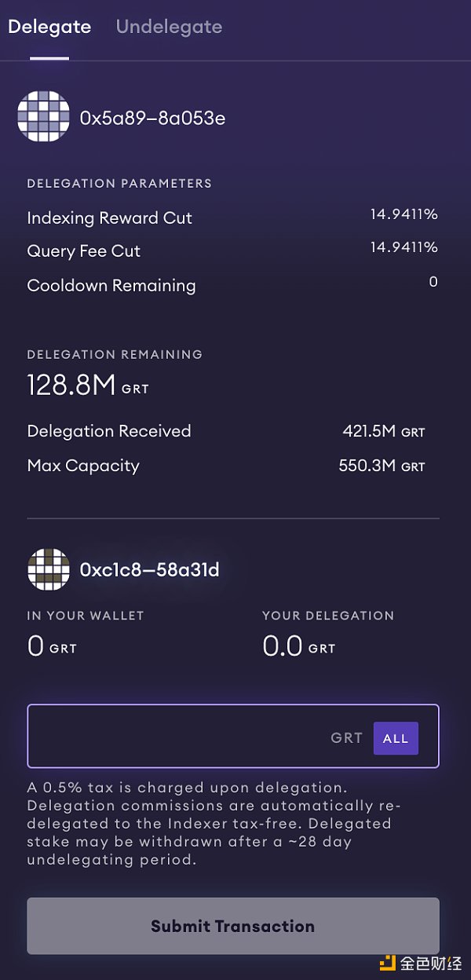471x980 pixels.
Task: Click the indexer avatar identicon for 0x5a89
Action: point(43,117)
